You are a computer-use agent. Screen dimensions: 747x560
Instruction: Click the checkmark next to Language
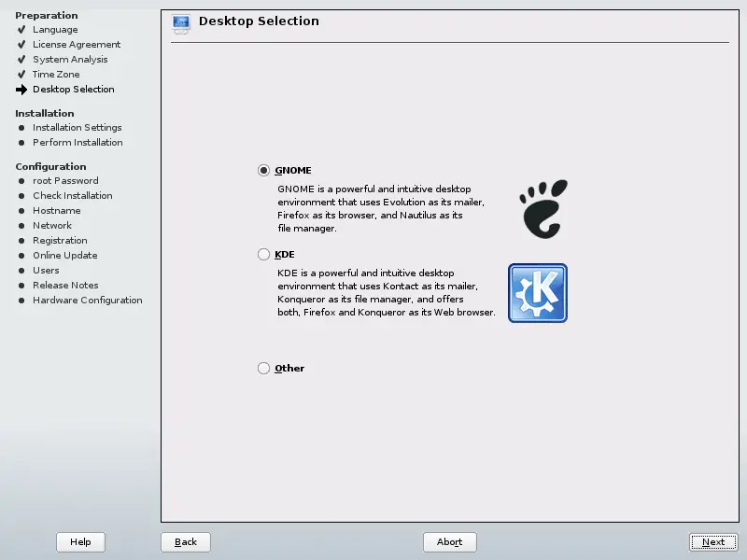[21, 30]
